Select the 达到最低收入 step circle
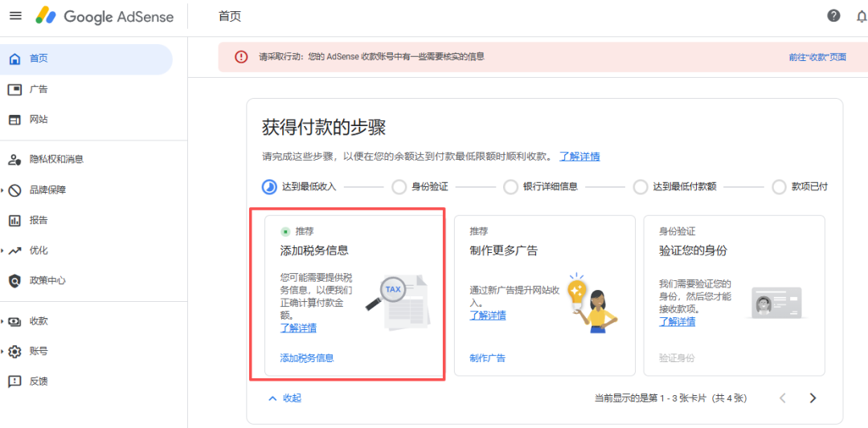The width and height of the screenshot is (868, 428). tap(269, 187)
